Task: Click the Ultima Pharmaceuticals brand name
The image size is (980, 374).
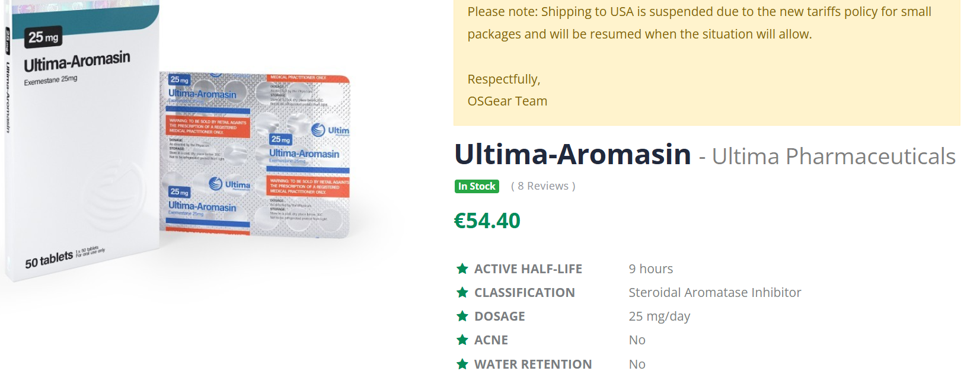Action: (x=833, y=156)
